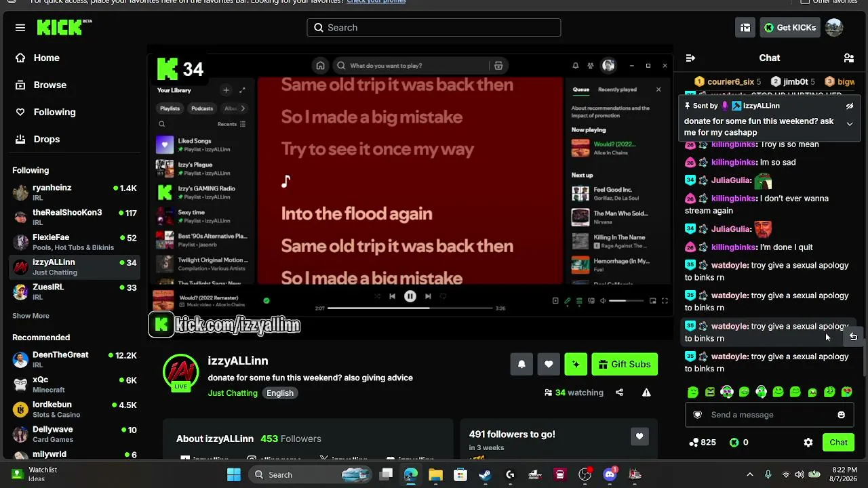The image size is (868, 488).
Task: Open Discord from the taskbar
Action: (x=610, y=474)
